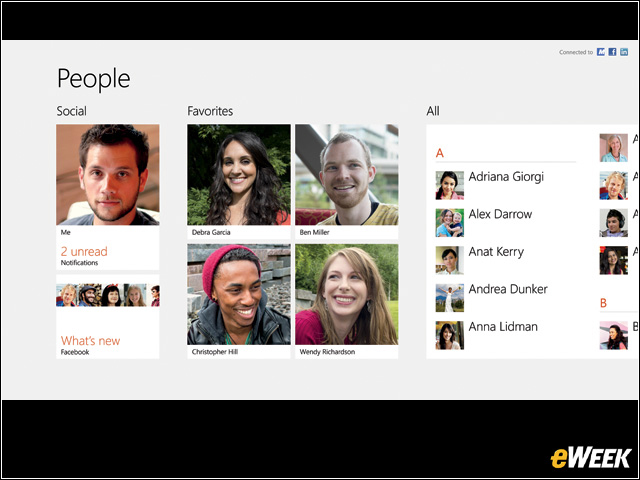Select Anat Kerry from the list

pyautogui.click(x=506, y=260)
